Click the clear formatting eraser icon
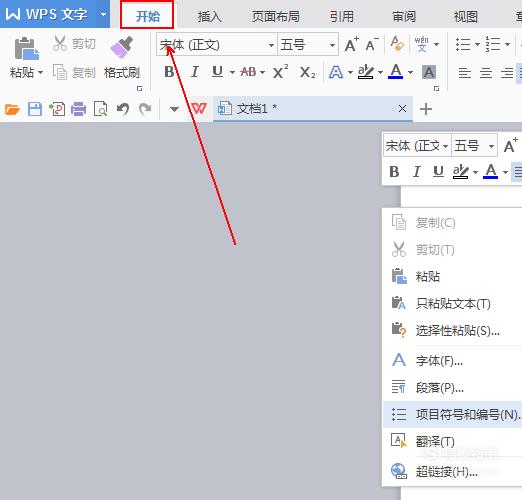 (397, 44)
